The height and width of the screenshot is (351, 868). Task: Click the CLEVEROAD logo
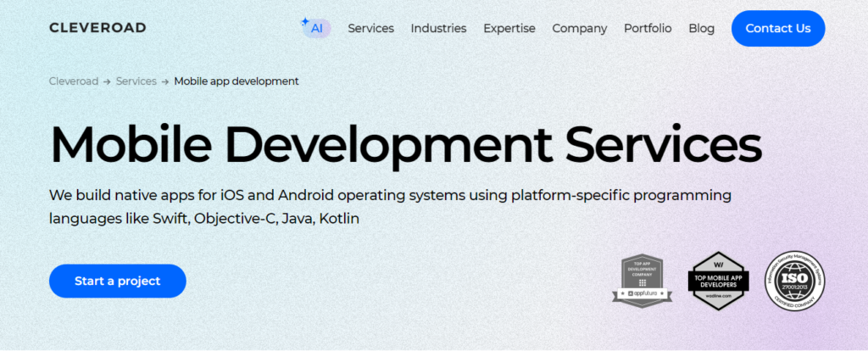tap(97, 28)
